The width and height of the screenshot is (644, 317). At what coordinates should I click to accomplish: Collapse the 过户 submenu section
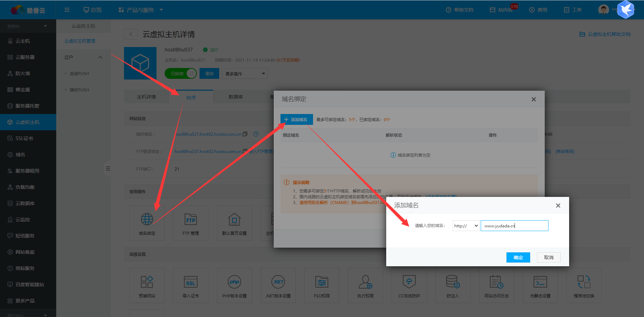coord(83,57)
